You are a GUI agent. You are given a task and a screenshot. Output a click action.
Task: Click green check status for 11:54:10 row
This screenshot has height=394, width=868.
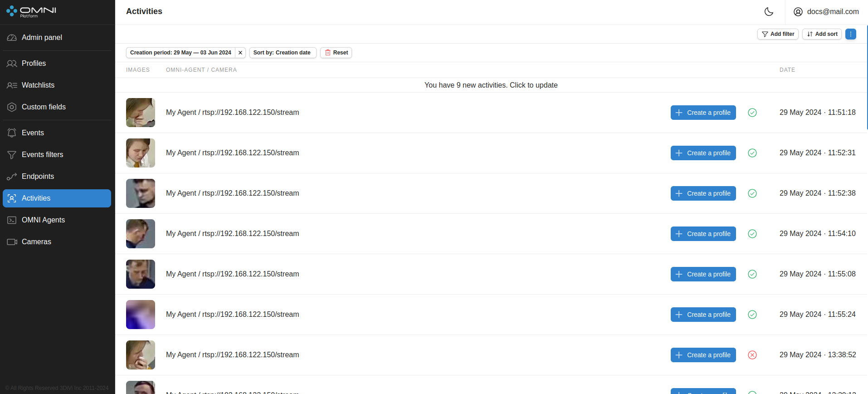pos(752,234)
